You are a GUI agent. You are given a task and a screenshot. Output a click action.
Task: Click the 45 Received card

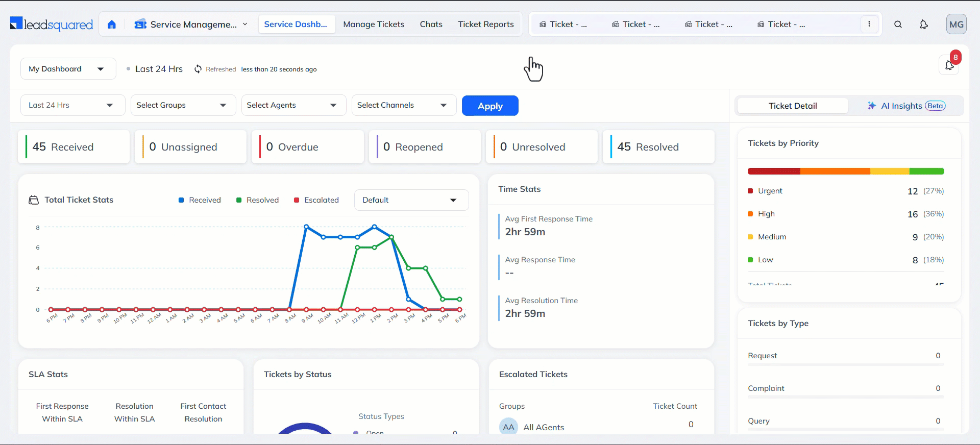tap(74, 147)
